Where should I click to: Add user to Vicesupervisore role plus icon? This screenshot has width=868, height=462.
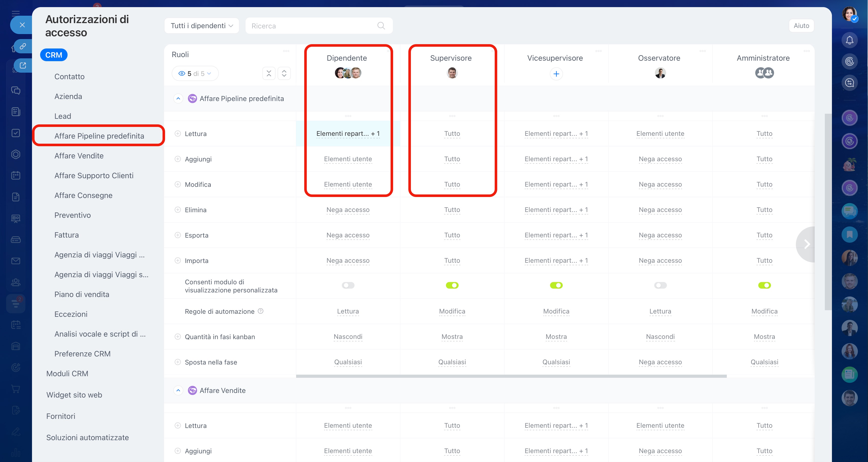(556, 74)
